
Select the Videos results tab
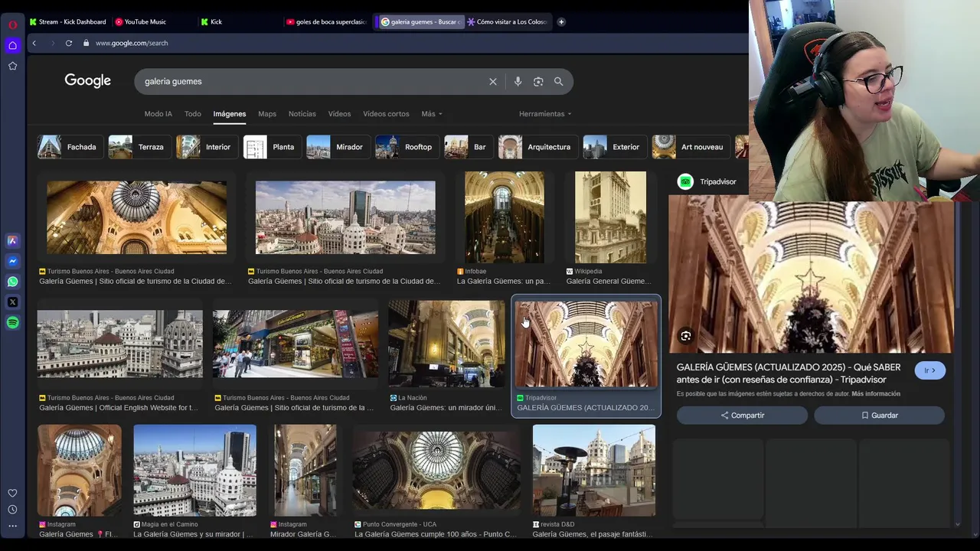(339, 114)
